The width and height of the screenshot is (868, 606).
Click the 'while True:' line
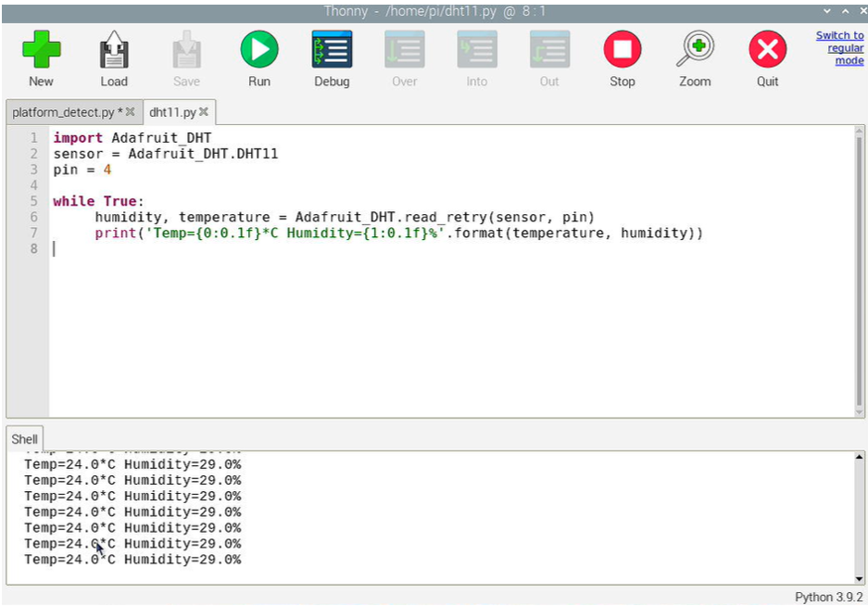tap(98, 201)
